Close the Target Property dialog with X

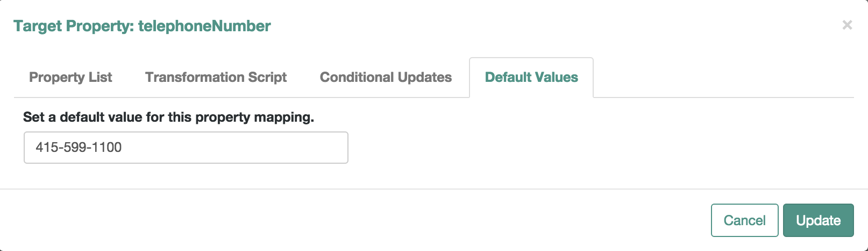[x=847, y=25]
